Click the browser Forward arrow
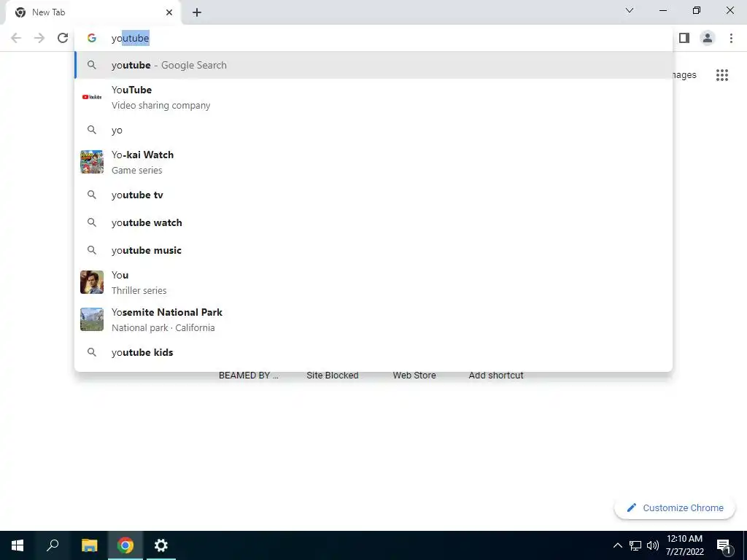The width and height of the screenshot is (747, 560). click(39, 38)
